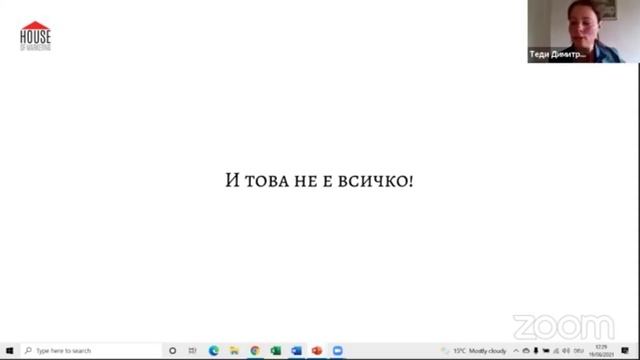Select the speaker video thumbnail of Теди Димитр...
The image size is (640, 360).
(x=583, y=31)
